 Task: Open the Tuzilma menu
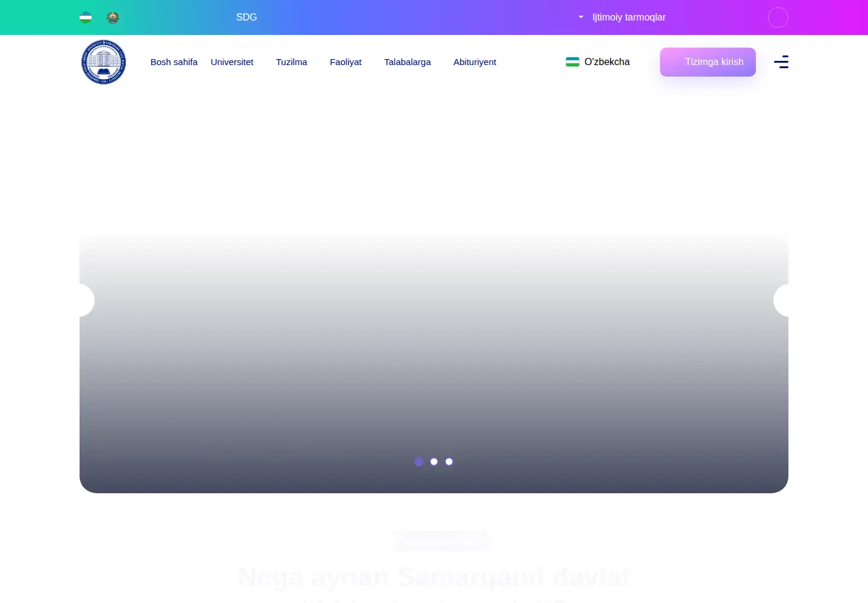292,62
